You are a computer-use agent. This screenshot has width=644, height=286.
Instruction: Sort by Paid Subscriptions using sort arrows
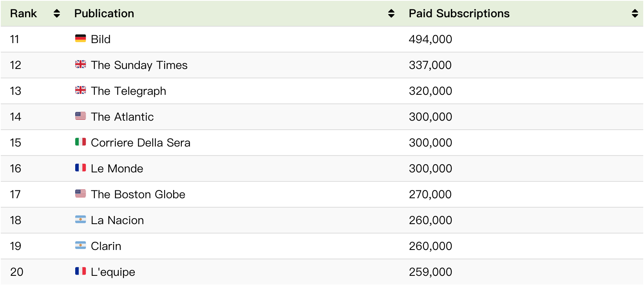click(x=635, y=13)
